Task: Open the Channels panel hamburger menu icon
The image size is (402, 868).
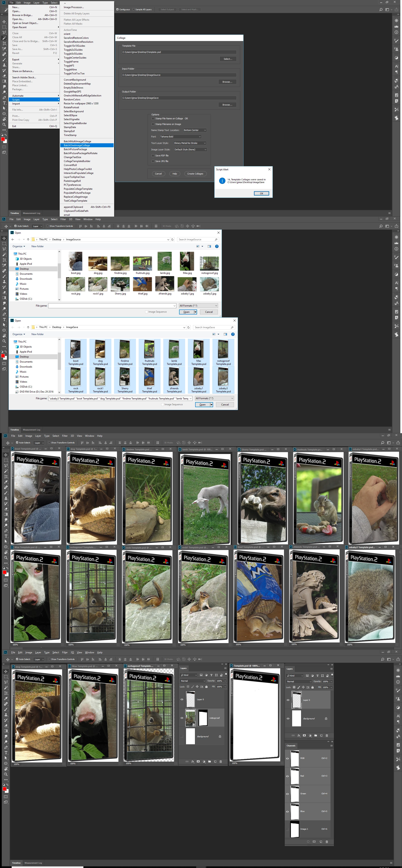Action: pyautogui.click(x=331, y=745)
